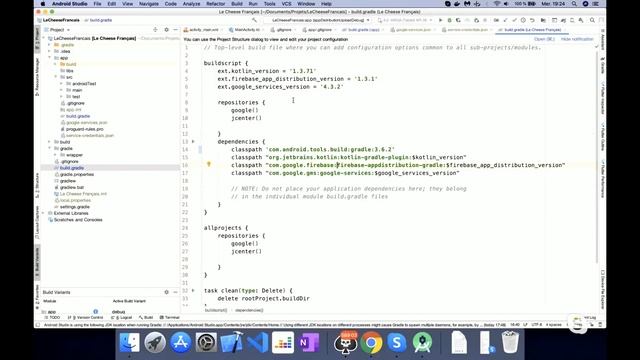Collapse the LeCheeseFrancais root node
Viewport: 640px width, 360px height.
(44, 38)
